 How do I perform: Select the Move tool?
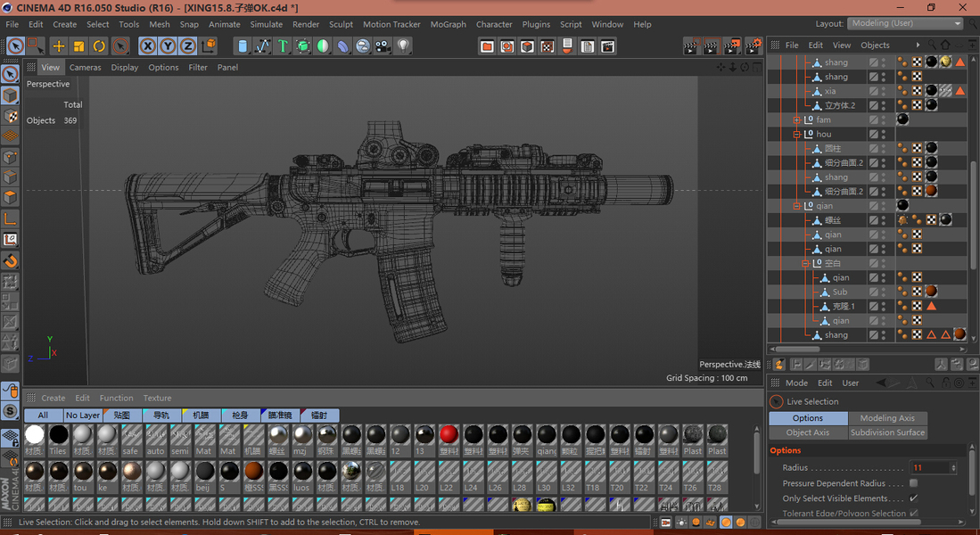click(x=58, y=45)
